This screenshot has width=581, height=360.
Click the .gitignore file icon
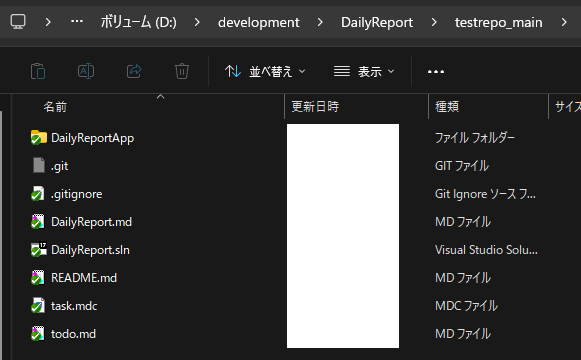click(x=38, y=194)
